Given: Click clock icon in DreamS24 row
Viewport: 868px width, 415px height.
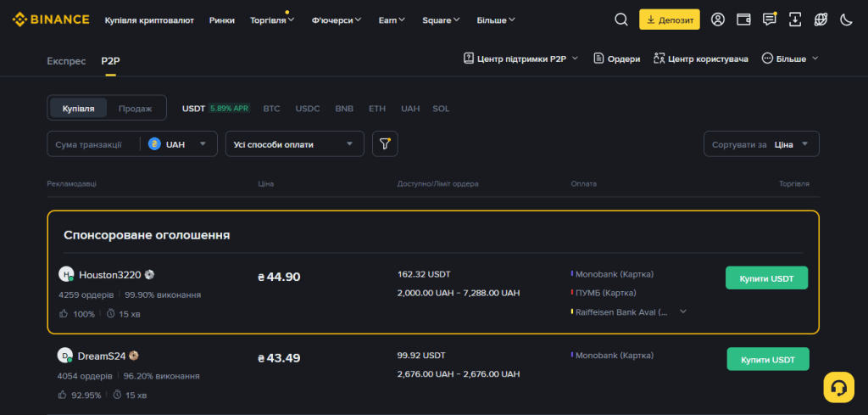Looking at the screenshot, I should 117,395.
